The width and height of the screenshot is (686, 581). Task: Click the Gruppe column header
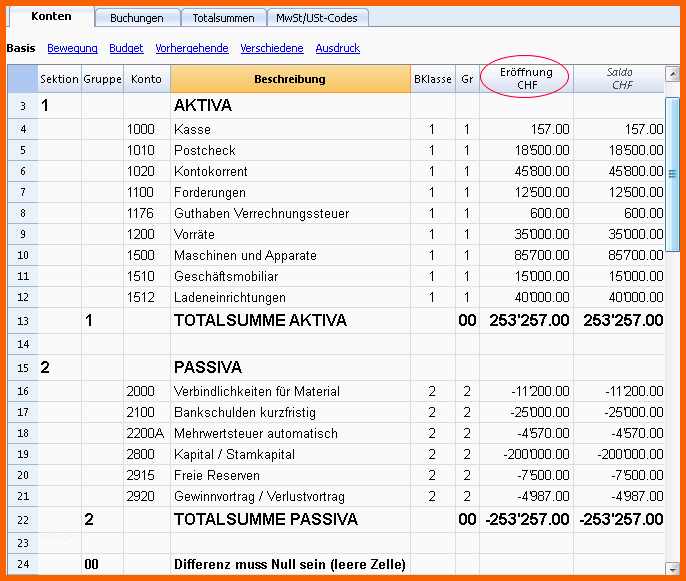(x=102, y=79)
